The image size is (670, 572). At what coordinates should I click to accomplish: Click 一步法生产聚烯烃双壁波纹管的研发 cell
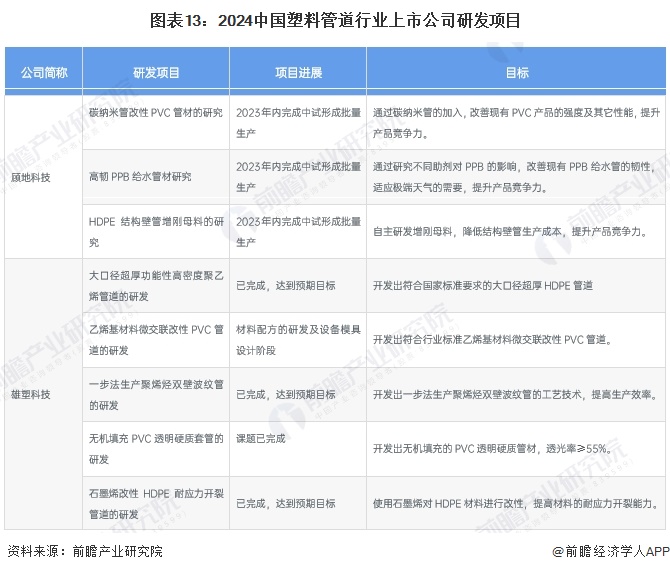[x=156, y=395]
